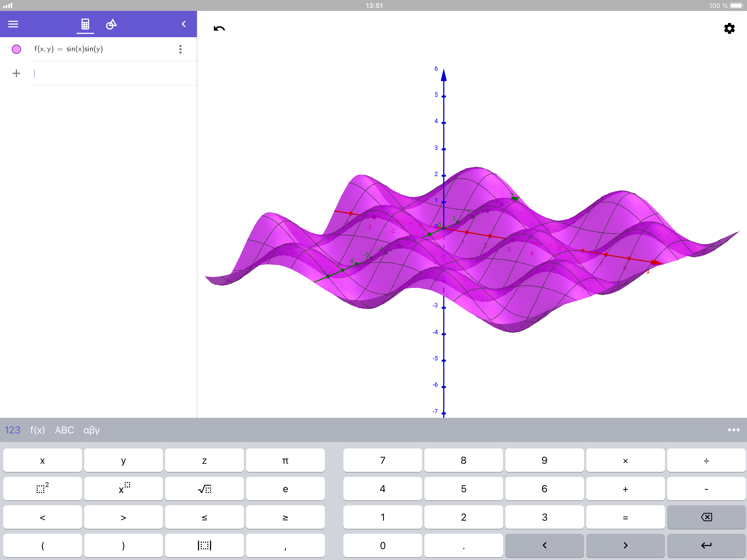
Task: Switch keyboard to f(x) tab
Action: (x=37, y=430)
